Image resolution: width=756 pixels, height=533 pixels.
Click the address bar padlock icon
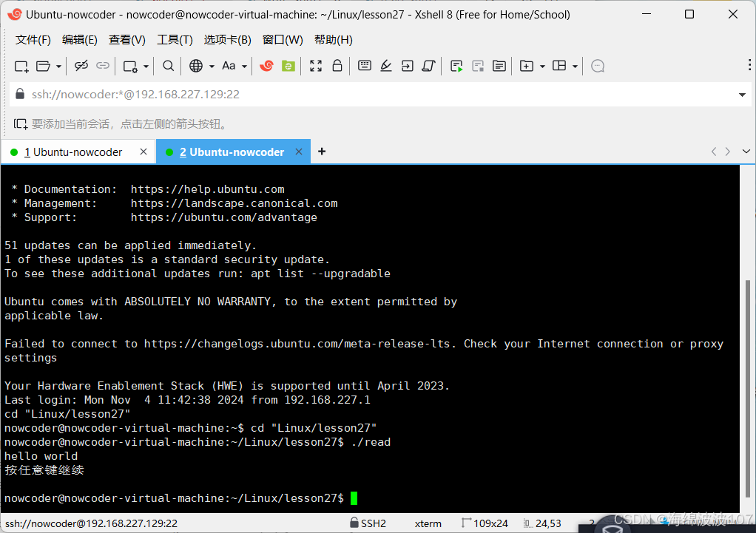pyautogui.click(x=20, y=93)
